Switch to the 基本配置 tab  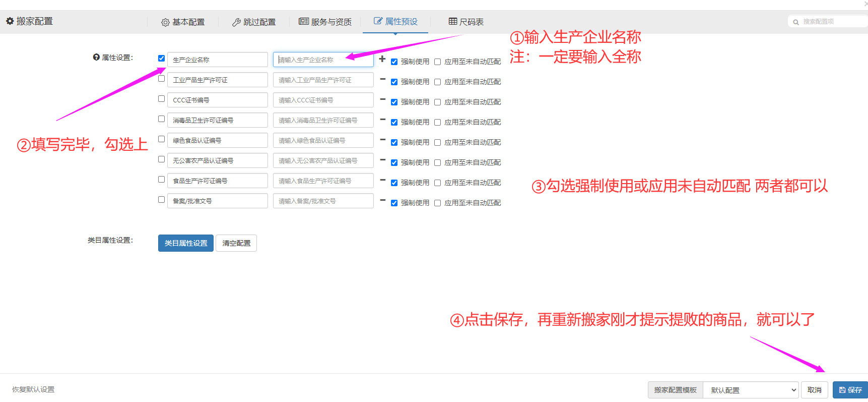click(183, 22)
